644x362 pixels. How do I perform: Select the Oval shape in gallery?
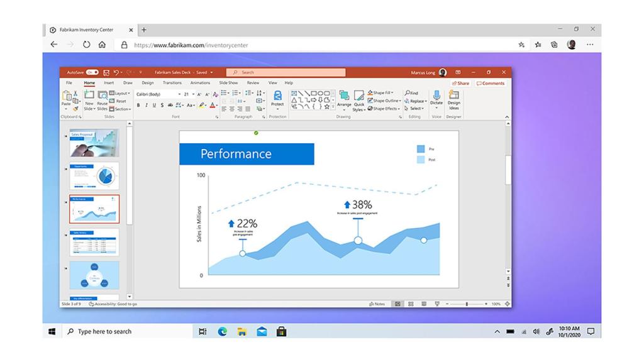pos(320,94)
